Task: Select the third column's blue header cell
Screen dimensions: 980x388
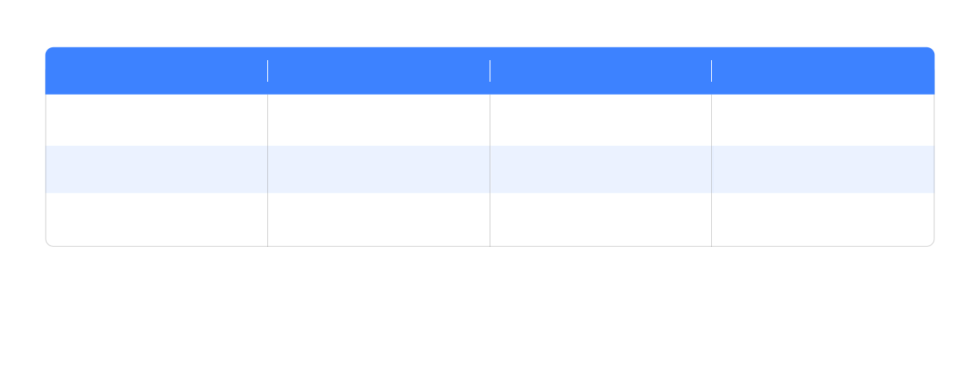Action: 600,71
